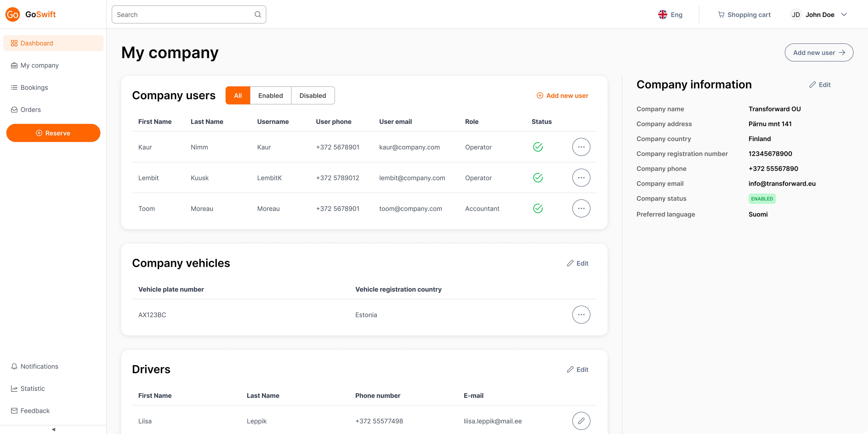Open Notifications from the sidebar

click(39, 366)
